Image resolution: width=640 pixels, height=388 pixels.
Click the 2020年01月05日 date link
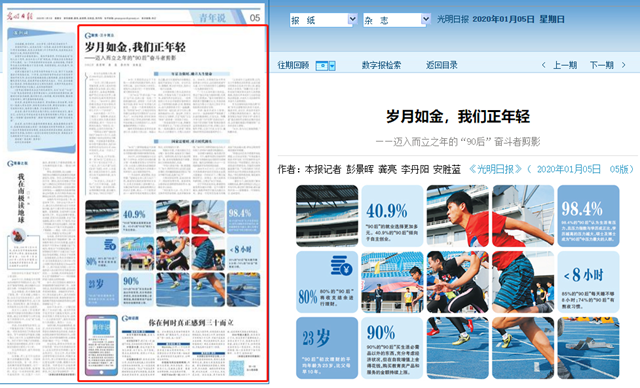(x=569, y=169)
